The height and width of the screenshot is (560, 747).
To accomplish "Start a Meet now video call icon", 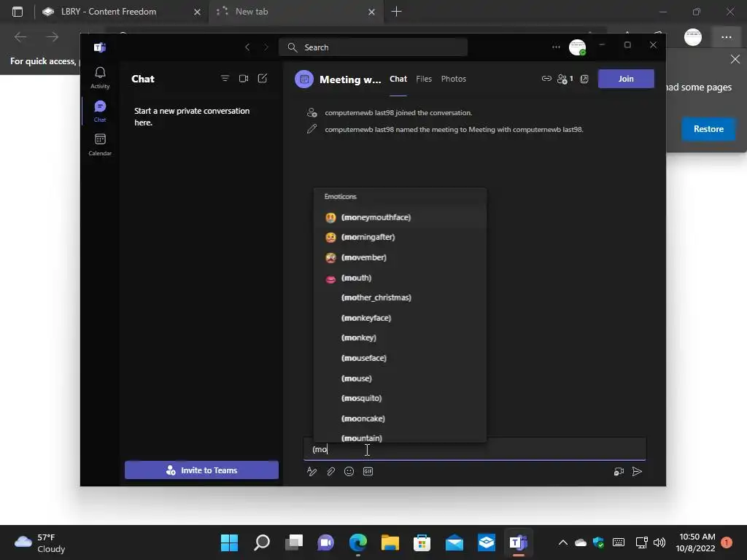I will click(244, 79).
